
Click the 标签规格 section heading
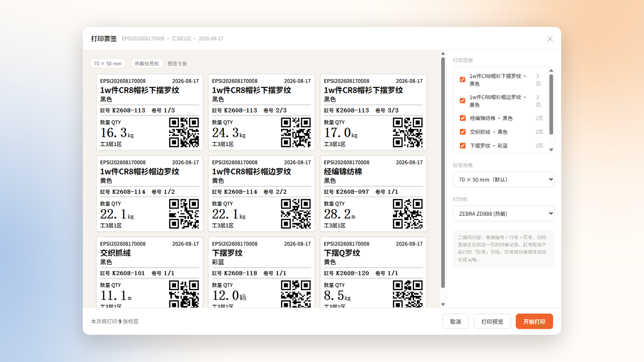click(x=463, y=165)
